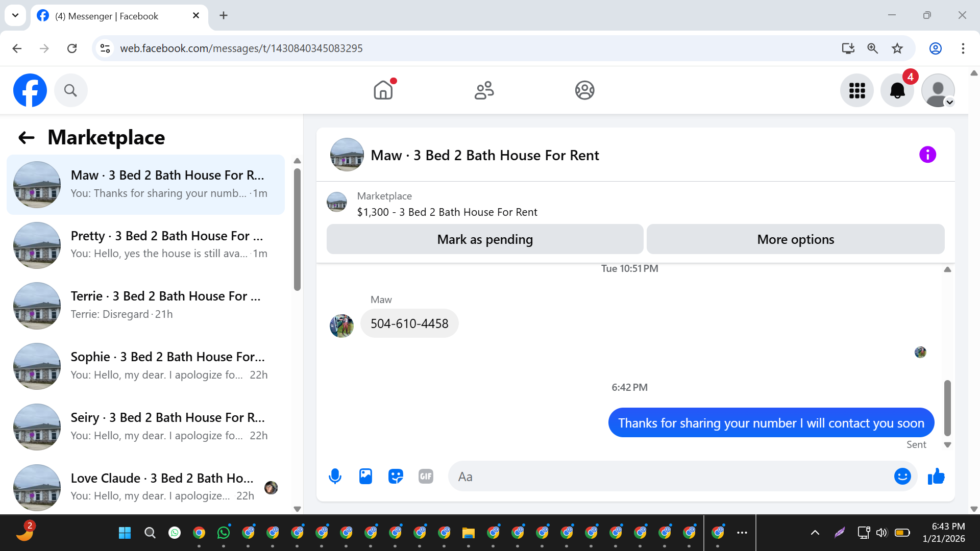
Task: Open the sticker picker icon
Action: (396, 477)
